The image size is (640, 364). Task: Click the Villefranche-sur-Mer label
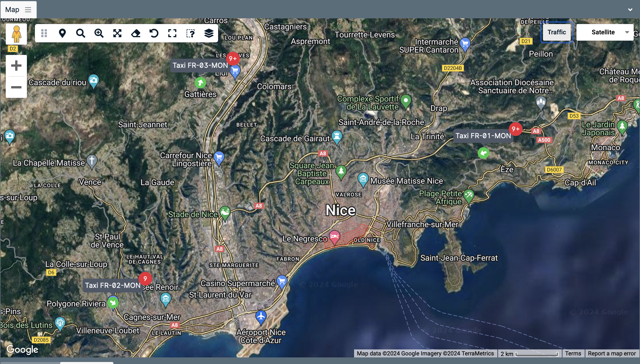click(422, 225)
